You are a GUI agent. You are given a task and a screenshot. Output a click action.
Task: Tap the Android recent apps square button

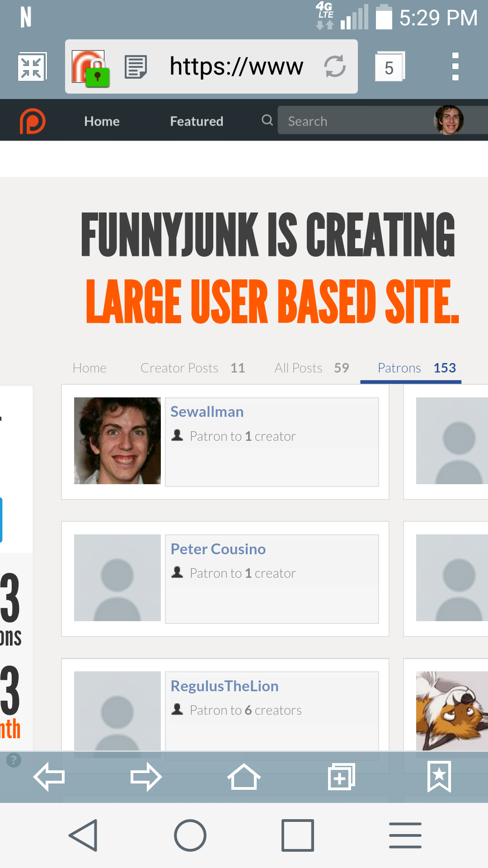click(297, 835)
